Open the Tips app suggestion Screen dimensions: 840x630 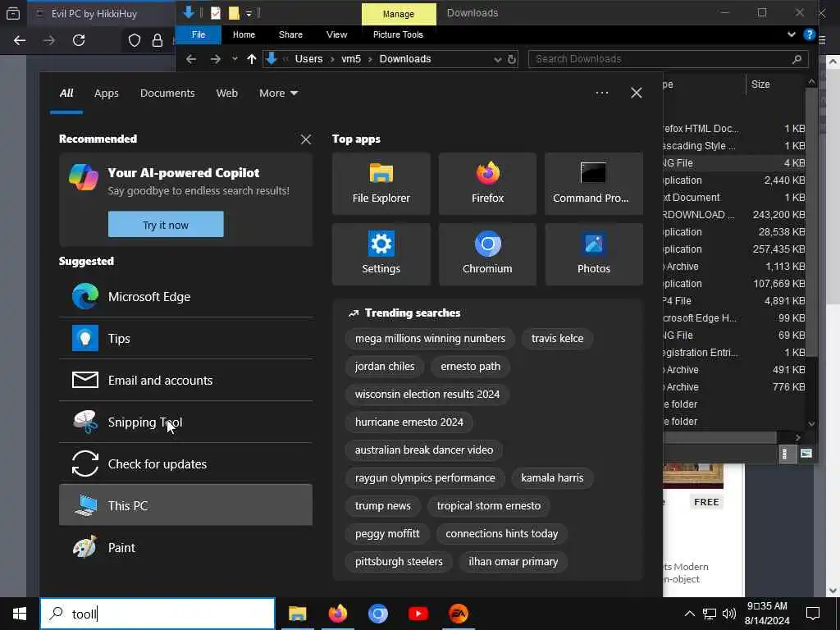point(185,339)
